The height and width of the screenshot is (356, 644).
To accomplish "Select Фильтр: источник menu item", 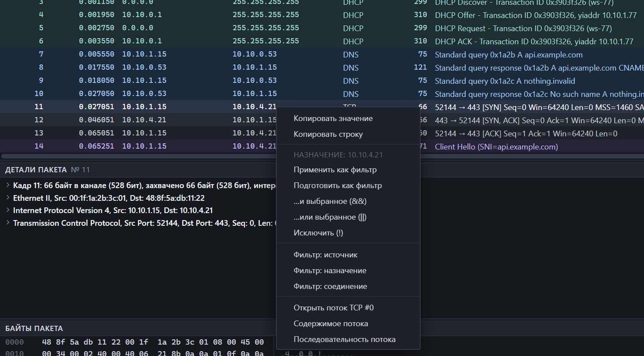I will tap(348, 255).
